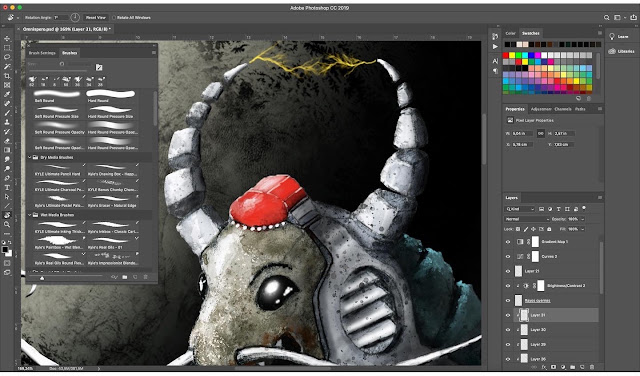
Task: Select the Path Selection tool
Action: click(7, 197)
